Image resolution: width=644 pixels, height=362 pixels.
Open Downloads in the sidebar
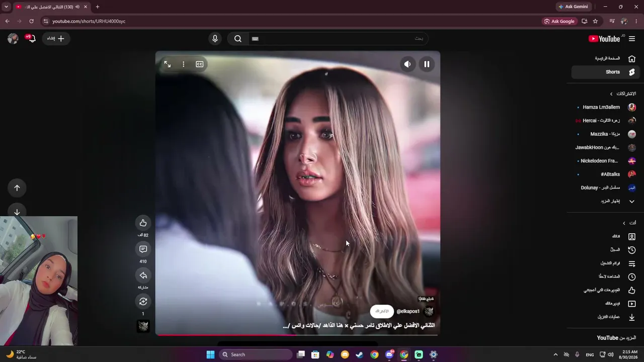pos(606,317)
